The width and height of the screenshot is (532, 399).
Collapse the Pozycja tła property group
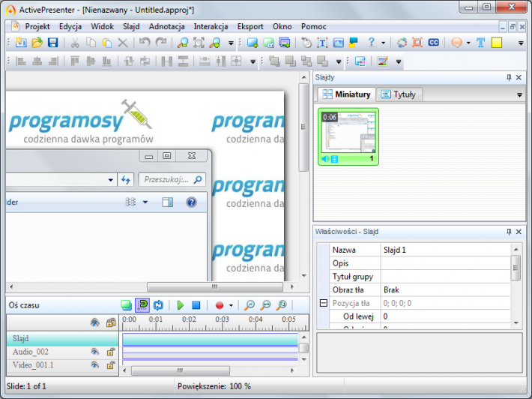click(x=324, y=303)
